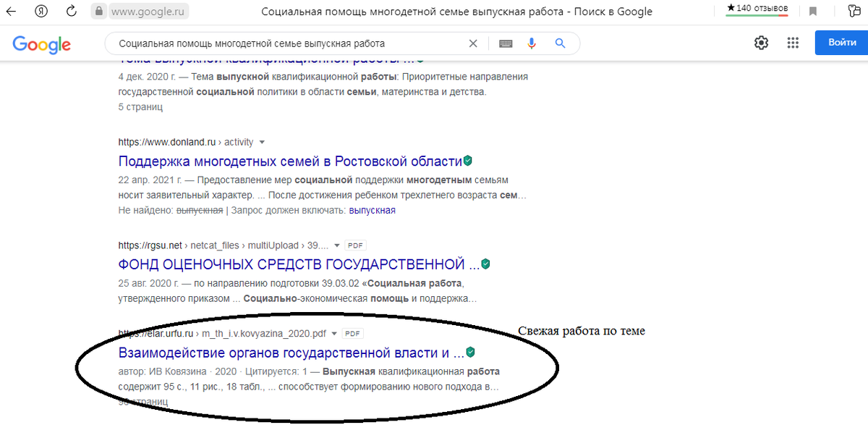The height and width of the screenshot is (425, 868).
Task: Expand the donland.ru activity breadcrumb dropdown
Action: 261,142
